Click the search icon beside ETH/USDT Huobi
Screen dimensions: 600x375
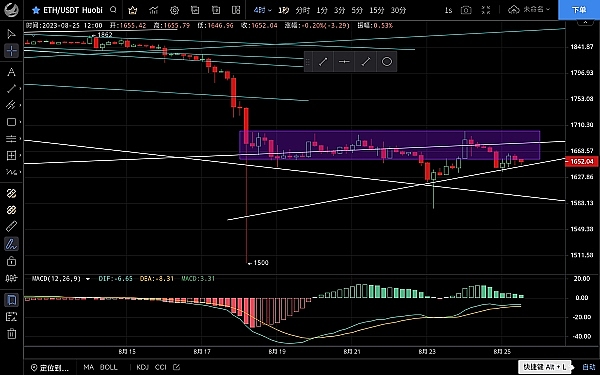113,10
